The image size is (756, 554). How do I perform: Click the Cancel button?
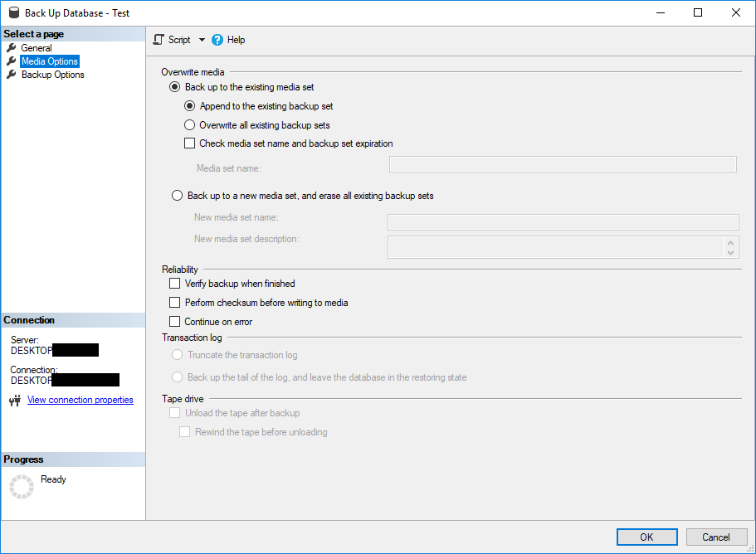[715, 537]
